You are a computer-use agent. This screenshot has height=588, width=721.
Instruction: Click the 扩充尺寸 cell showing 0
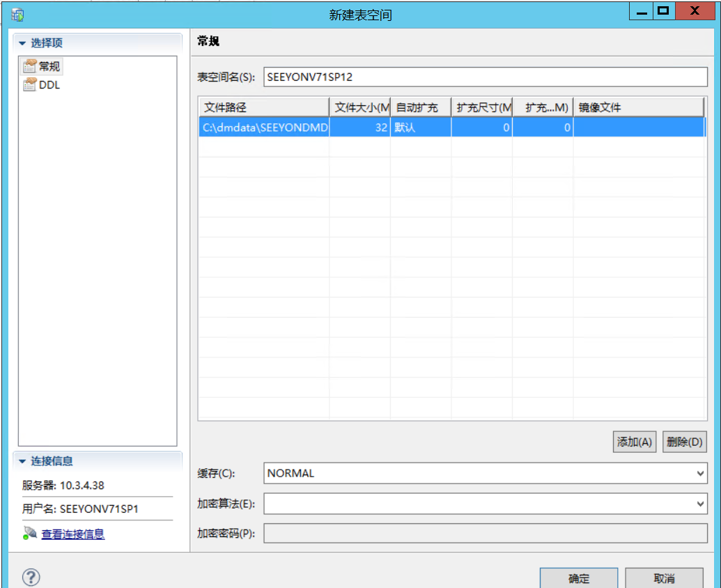[482, 127]
